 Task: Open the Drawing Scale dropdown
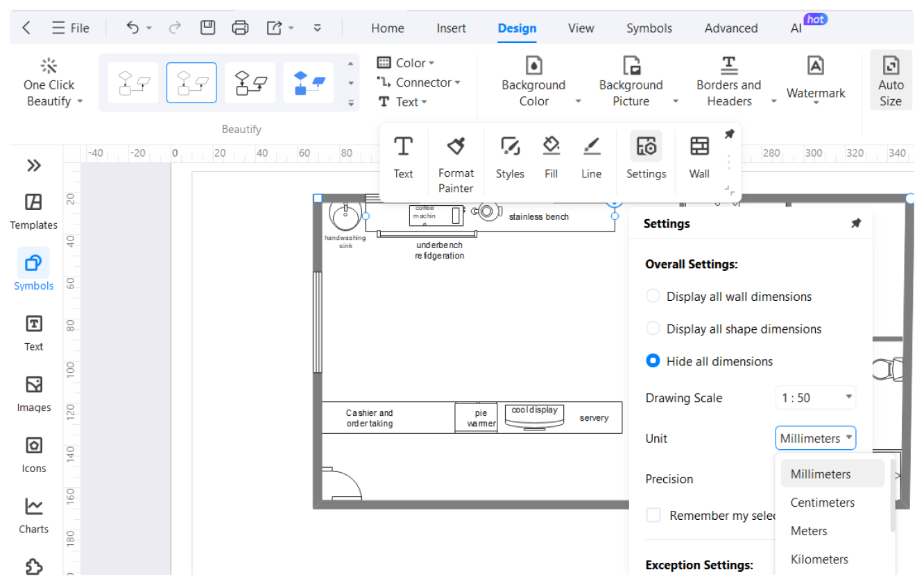pos(816,398)
